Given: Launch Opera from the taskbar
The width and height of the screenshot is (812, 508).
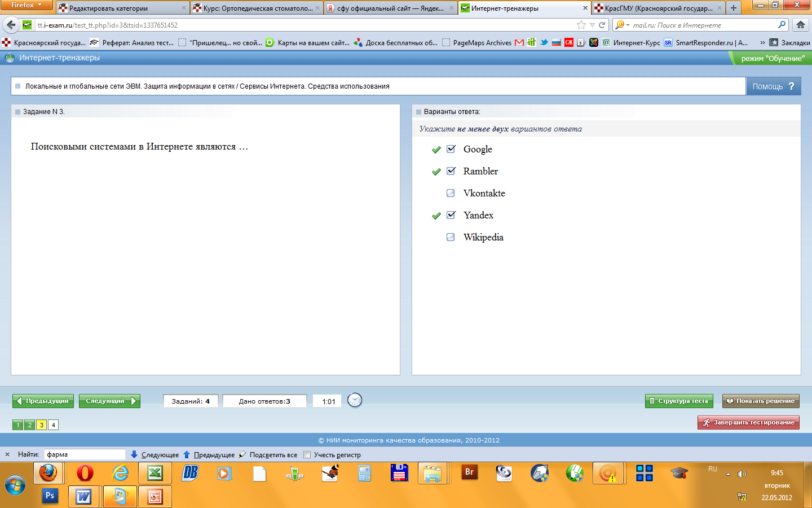Looking at the screenshot, I should coord(85,473).
